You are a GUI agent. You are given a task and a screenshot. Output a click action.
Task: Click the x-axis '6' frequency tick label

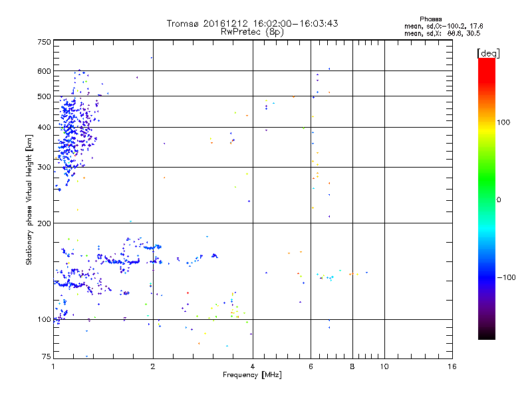point(311,366)
